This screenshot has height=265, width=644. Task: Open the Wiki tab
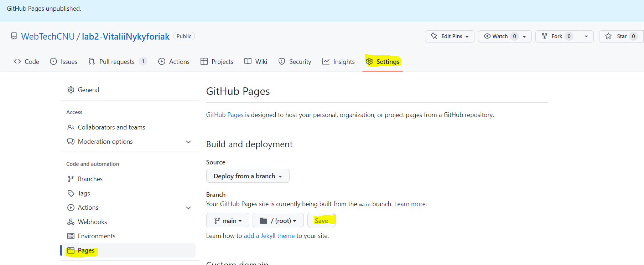pyautogui.click(x=256, y=62)
